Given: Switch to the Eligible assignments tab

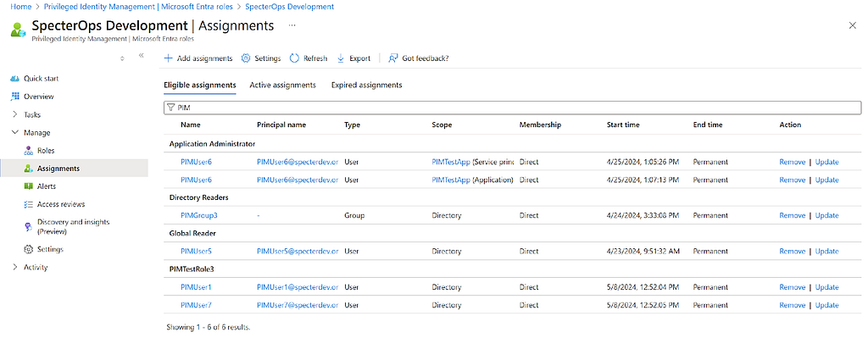Looking at the screenshot, I should [200, 86].
